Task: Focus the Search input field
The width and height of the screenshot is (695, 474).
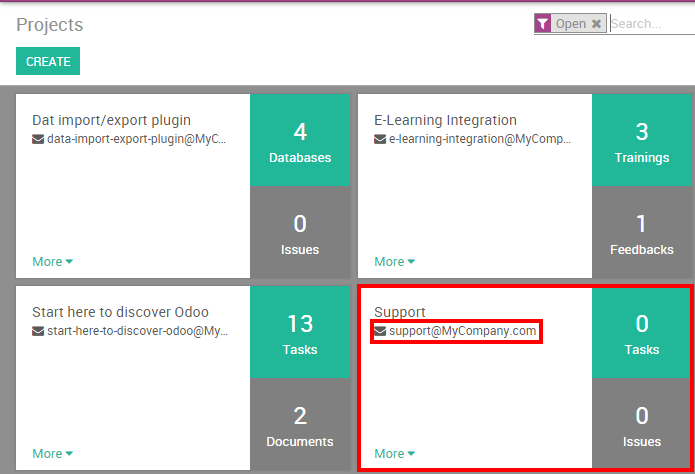Action: (652, 24)
